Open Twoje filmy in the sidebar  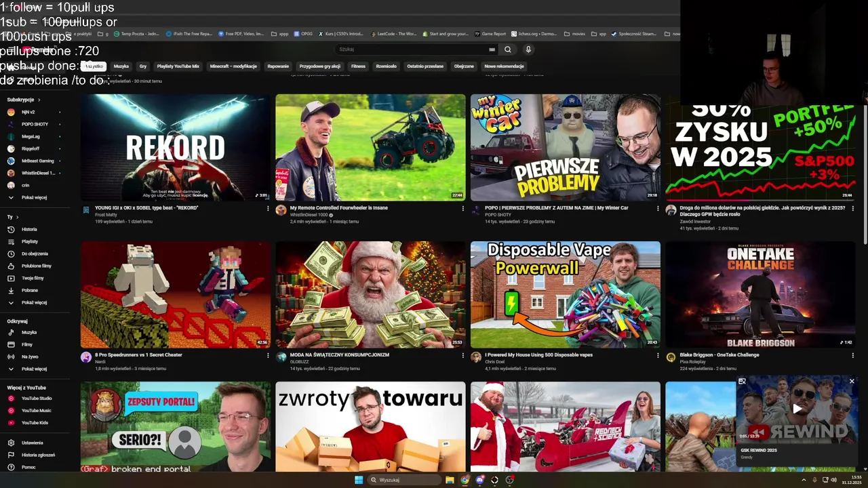33,278
